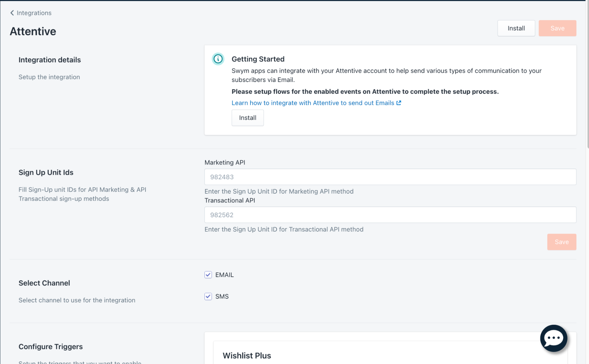Click the Getting Started heading text
Screen dimensions: 589x364
tap(258, 59)
